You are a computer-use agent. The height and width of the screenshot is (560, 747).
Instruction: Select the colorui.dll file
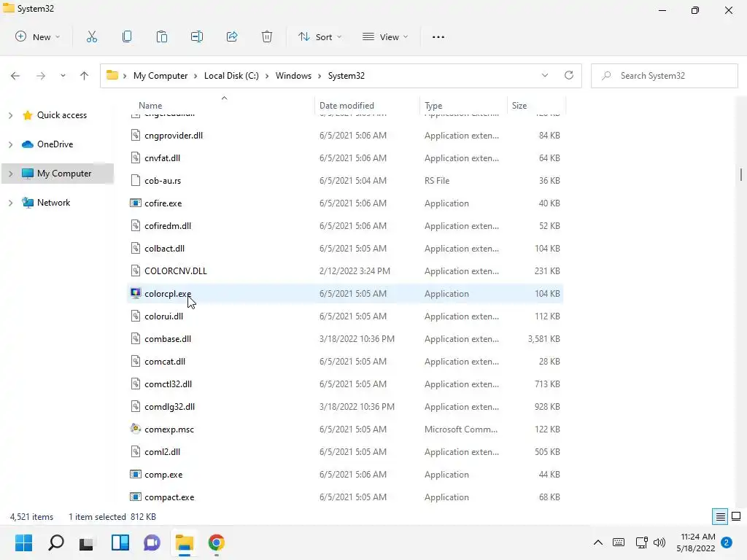pos(345,316)
